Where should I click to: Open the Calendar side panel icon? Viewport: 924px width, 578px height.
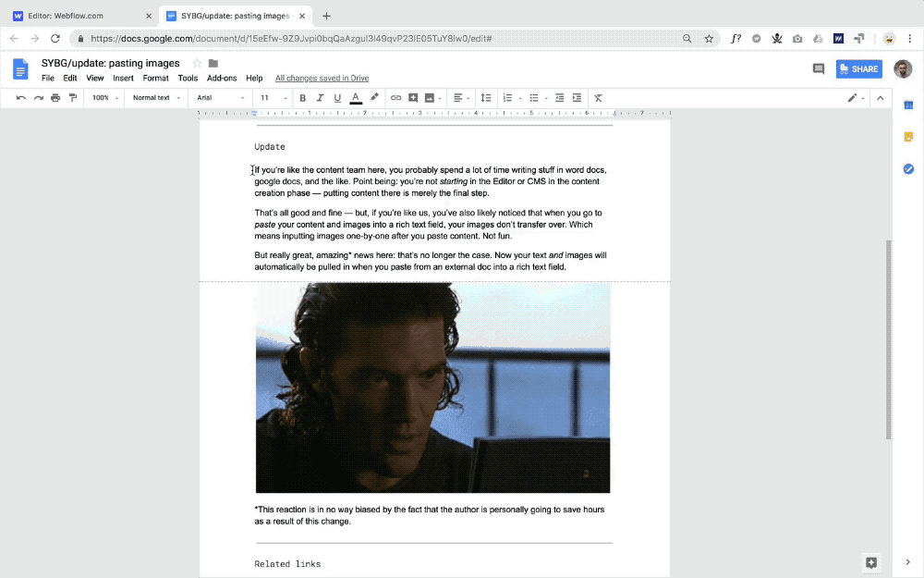pos(908,105)
